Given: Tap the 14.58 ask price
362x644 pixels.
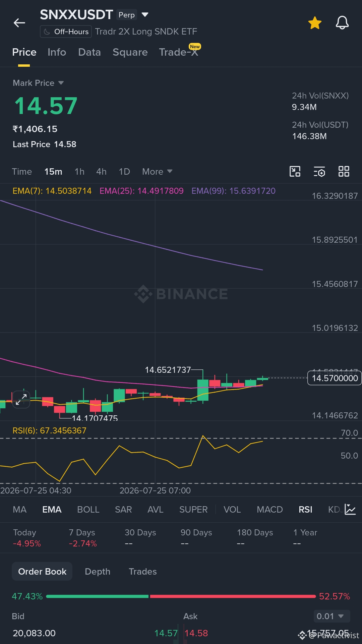Looking at the screenshot, I should [196, 633].
